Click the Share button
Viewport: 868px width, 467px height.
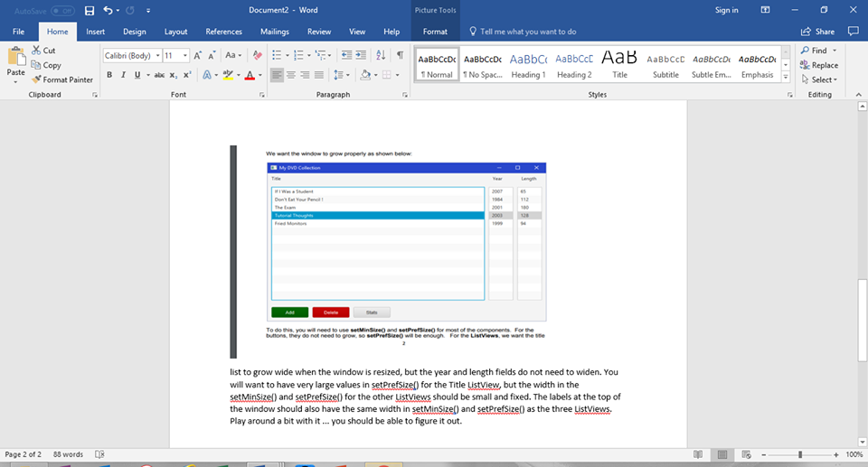[x=817, y=32]
